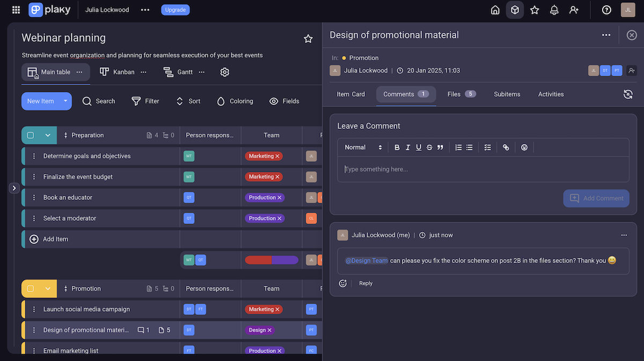Open the emoji picker in comment toolbar
The width and height of the screenshot is (644, 361).
[524, 147]
